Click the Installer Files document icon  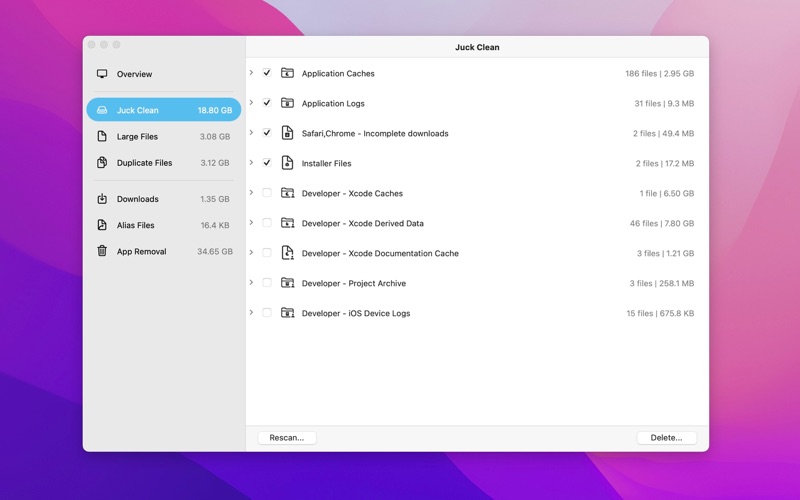(287, 163)
